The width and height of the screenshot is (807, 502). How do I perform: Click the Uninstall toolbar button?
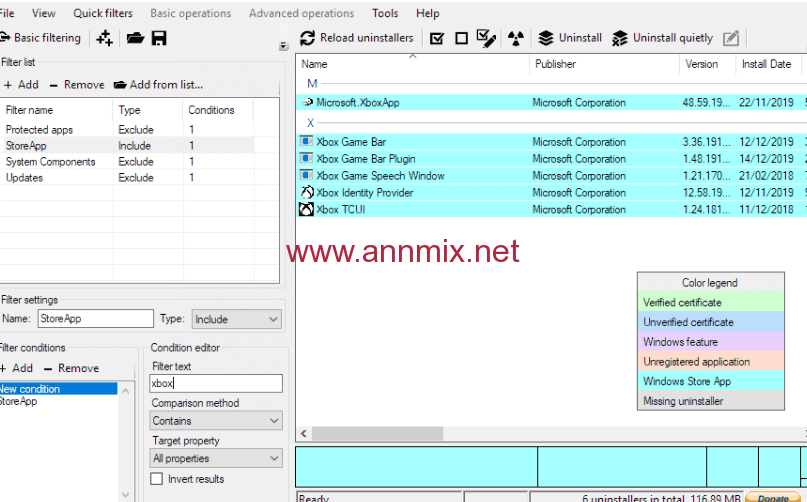click(x=570, y=38)
